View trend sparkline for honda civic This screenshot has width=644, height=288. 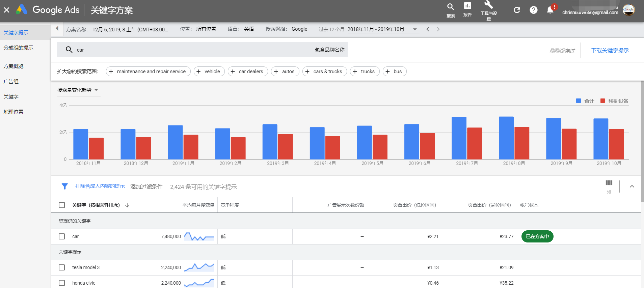pyautogui.click(x=199, y=283)
